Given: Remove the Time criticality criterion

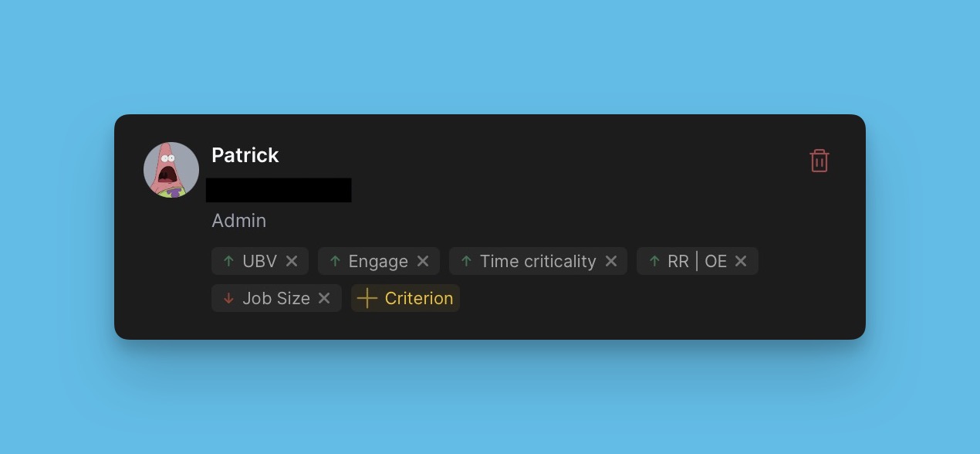Looking at the screenshot, I should point(611,261).
